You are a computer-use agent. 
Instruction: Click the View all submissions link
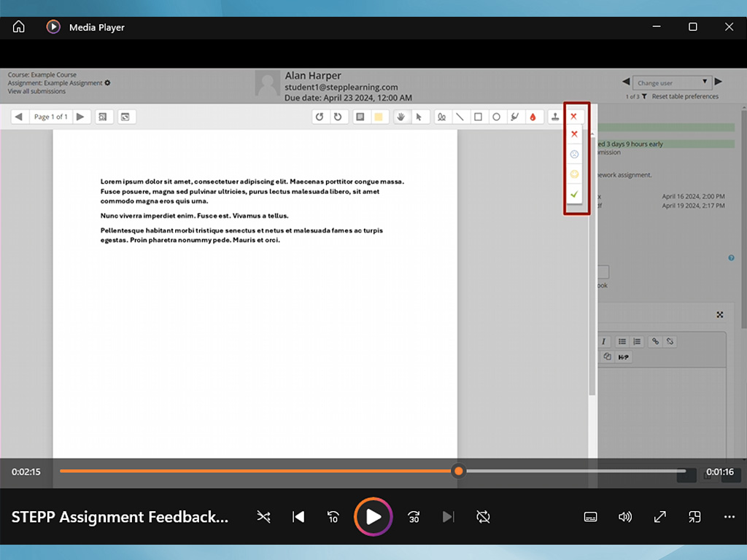click(x=36, y=91)
